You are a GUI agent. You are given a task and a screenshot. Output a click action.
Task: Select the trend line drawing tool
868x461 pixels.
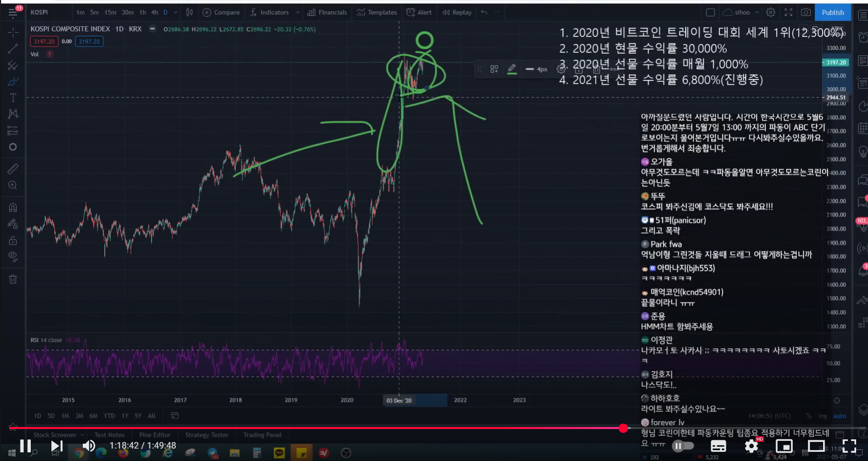click(13, 49)
